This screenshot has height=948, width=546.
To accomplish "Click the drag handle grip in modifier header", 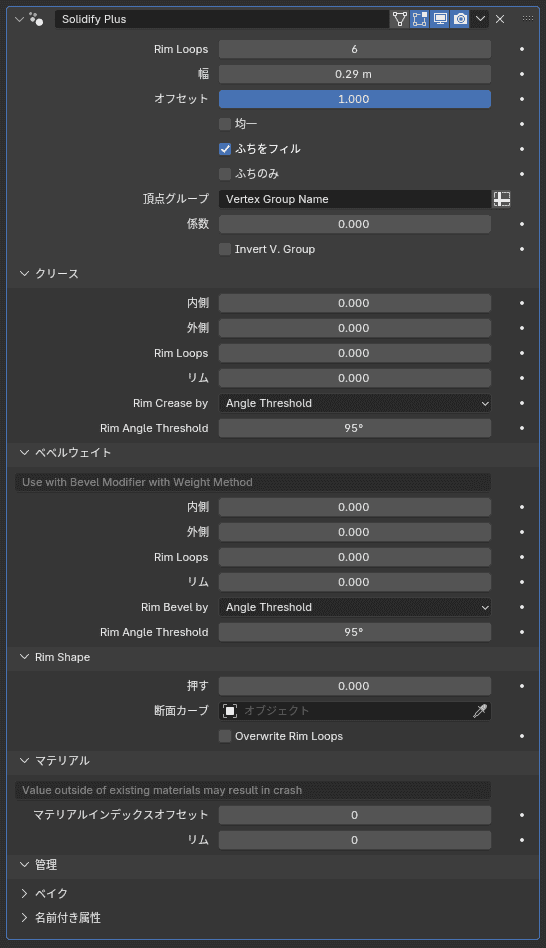I will [x=528, y=19].
